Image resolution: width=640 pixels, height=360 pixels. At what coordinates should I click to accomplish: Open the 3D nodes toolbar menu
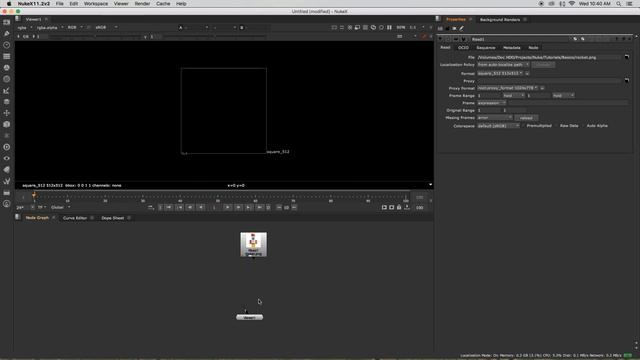[x=7, y=124]
